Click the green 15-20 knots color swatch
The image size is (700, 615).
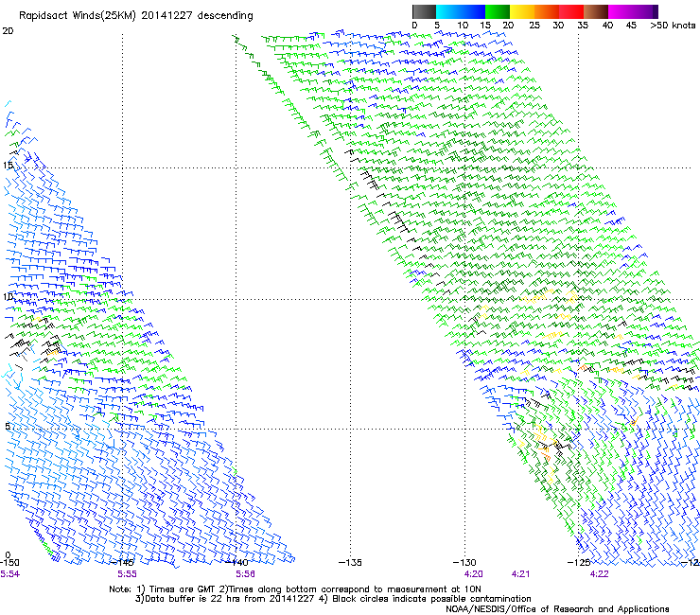498,11
